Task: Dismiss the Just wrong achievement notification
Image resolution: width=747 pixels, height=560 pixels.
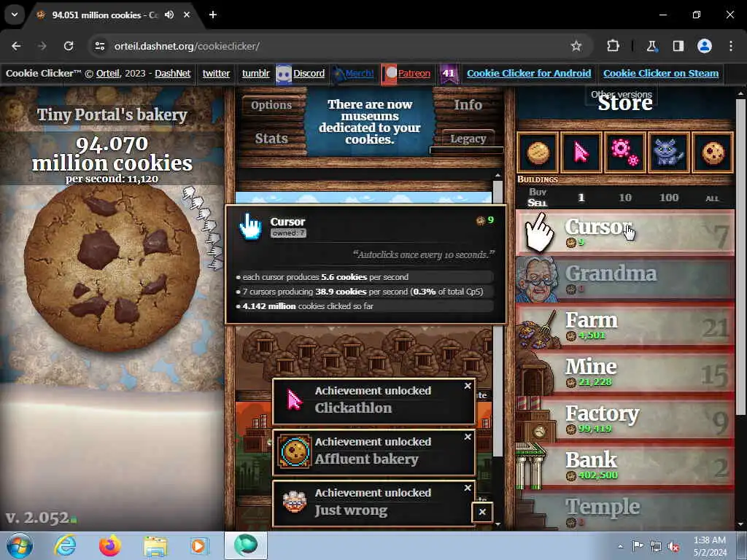Action: [468, 488]
